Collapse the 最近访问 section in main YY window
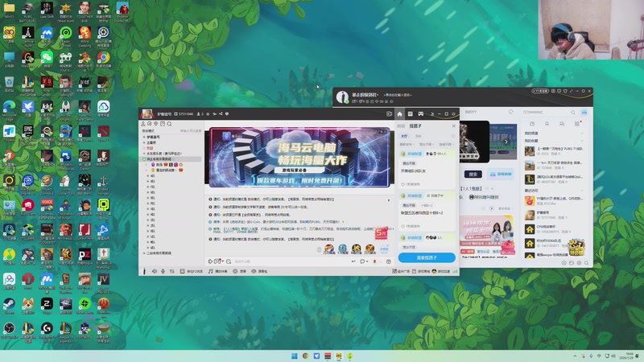Viewport: 644px width, 362px height. click(581, 191)
